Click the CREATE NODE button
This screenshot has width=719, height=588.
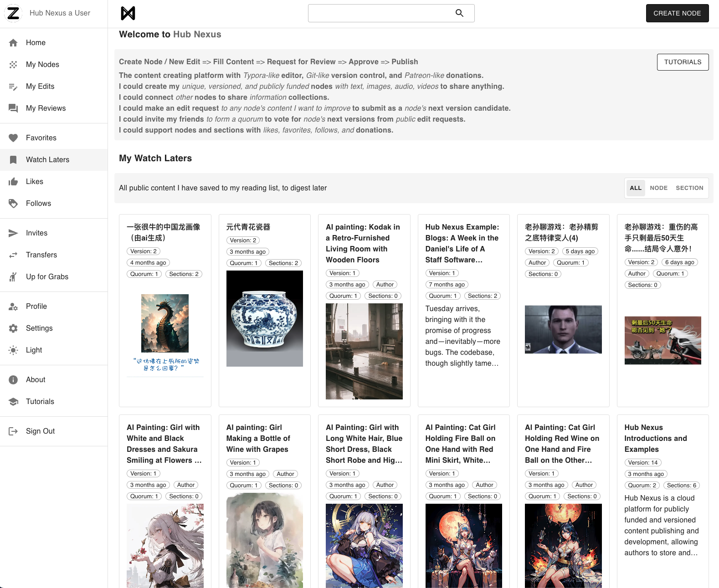pyautogui.click(x=677, y=13)
